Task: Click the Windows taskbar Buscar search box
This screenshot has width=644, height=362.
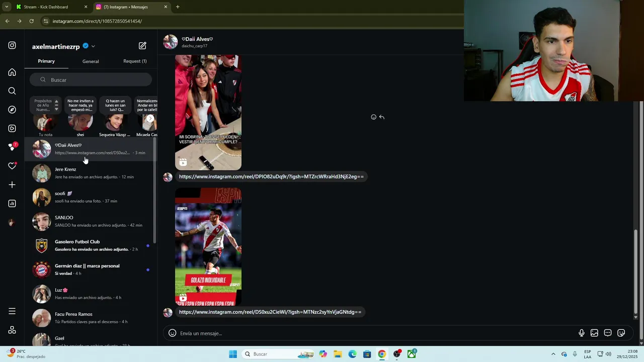Action: (278, 354)
